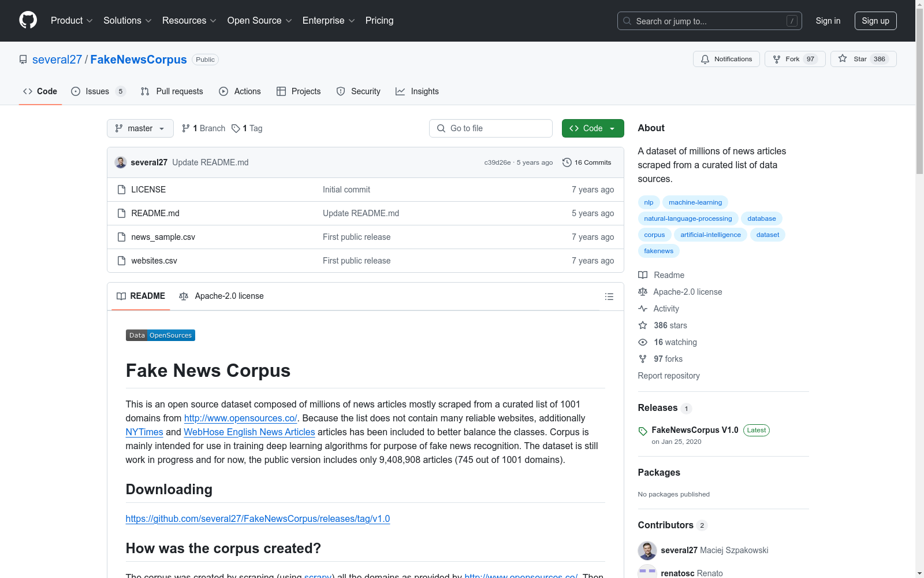Open commit hash c39d26e

[x=497, y=162]
